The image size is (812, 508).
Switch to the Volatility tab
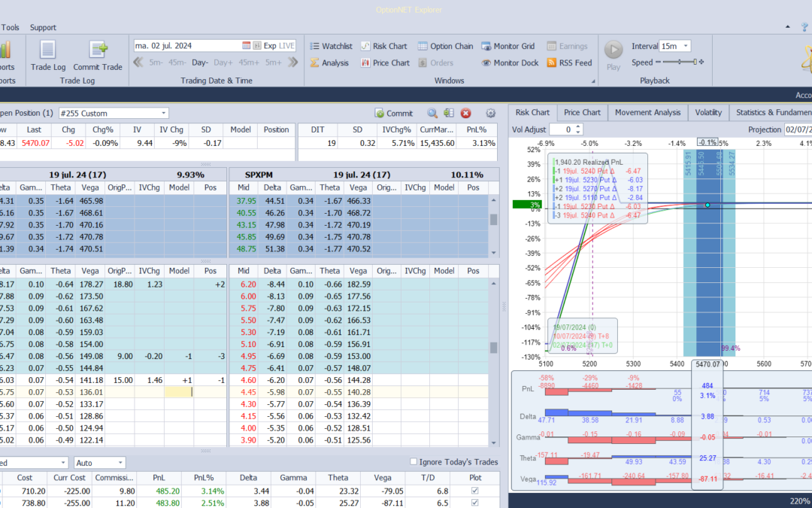[x=708, y=112]
